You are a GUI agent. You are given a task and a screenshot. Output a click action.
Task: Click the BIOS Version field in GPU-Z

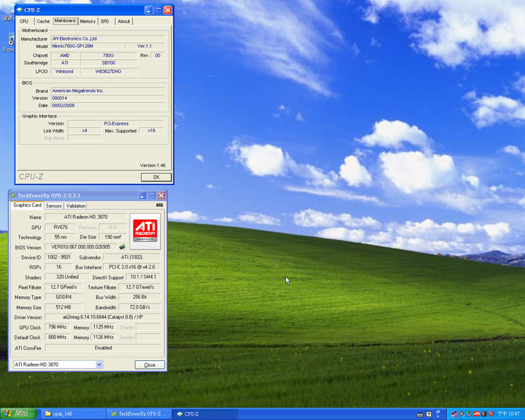pos(80,247)
